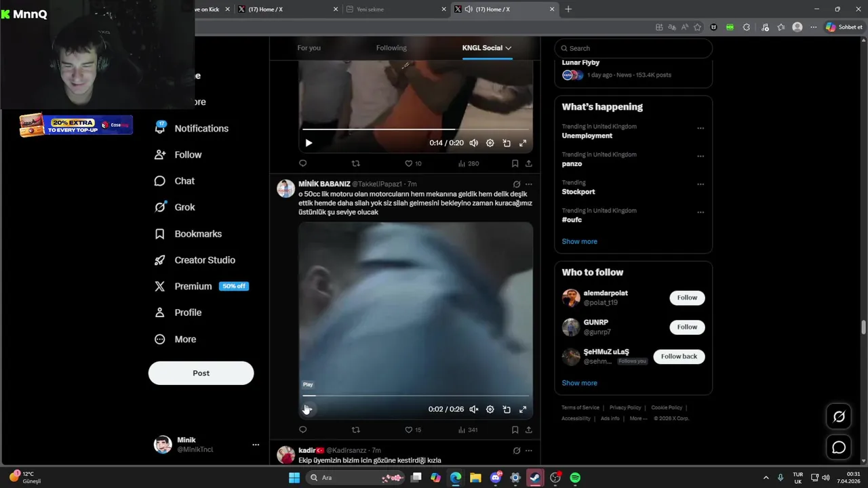
Task: Click the page vertical scrollbar thumb
Action: click(x=863, y=327)
